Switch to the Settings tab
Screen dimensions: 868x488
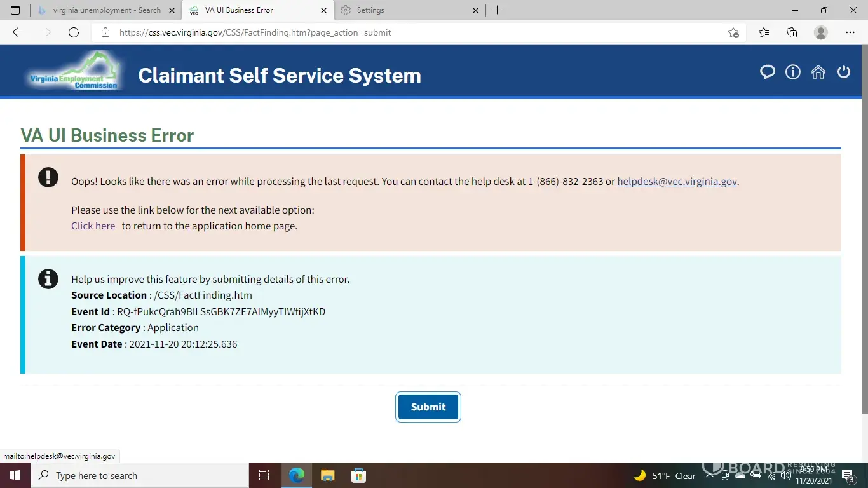pos(407,10)
